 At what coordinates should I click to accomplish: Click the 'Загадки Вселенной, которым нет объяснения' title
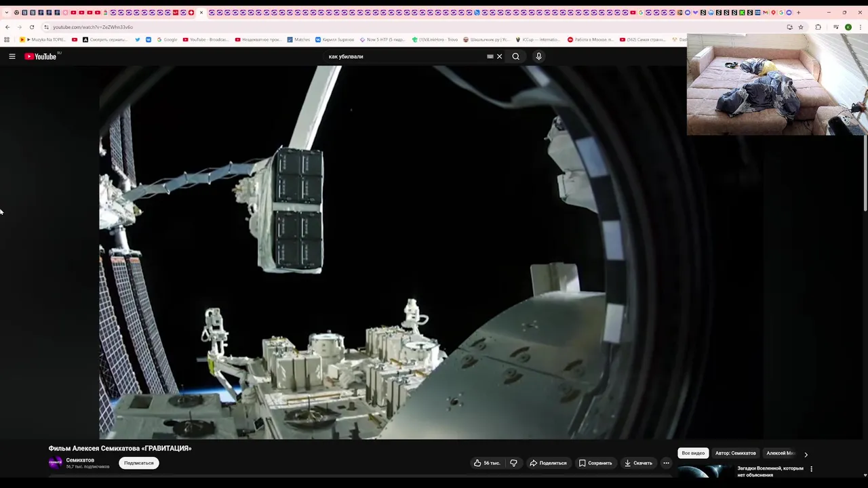point(770,472)
